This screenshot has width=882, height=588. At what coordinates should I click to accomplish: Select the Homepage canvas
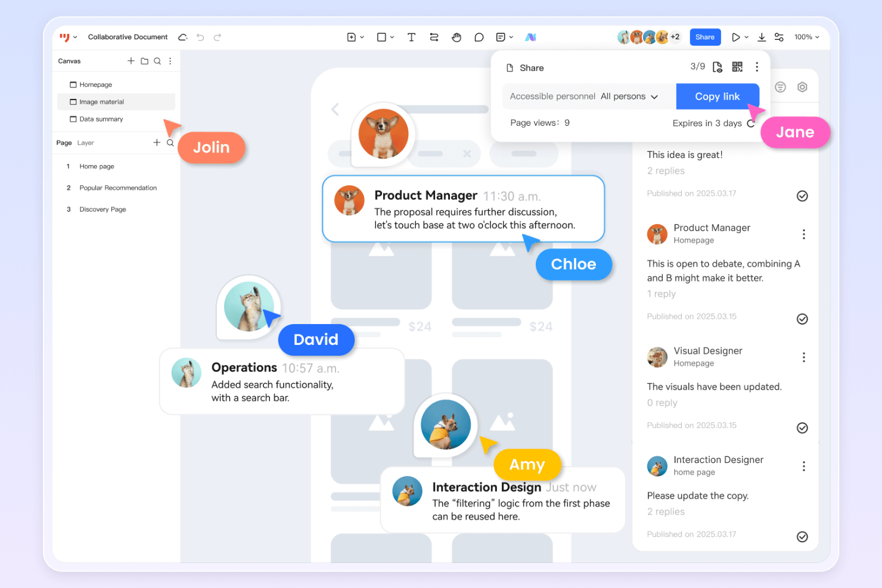click(116, 85)
